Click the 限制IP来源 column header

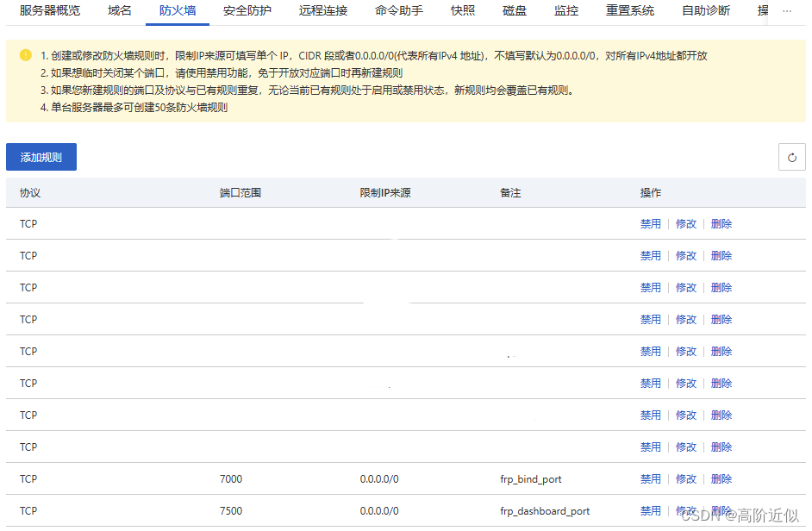pyautogui.click(x=385, y=193)
